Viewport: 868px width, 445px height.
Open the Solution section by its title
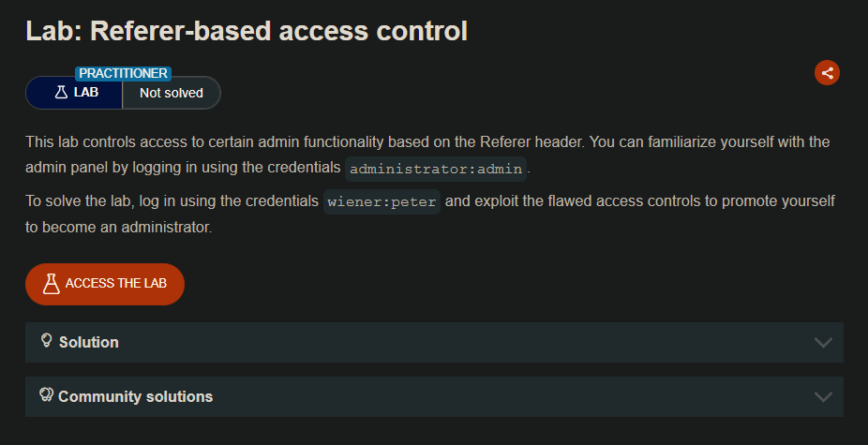click(x=89, y=342)
